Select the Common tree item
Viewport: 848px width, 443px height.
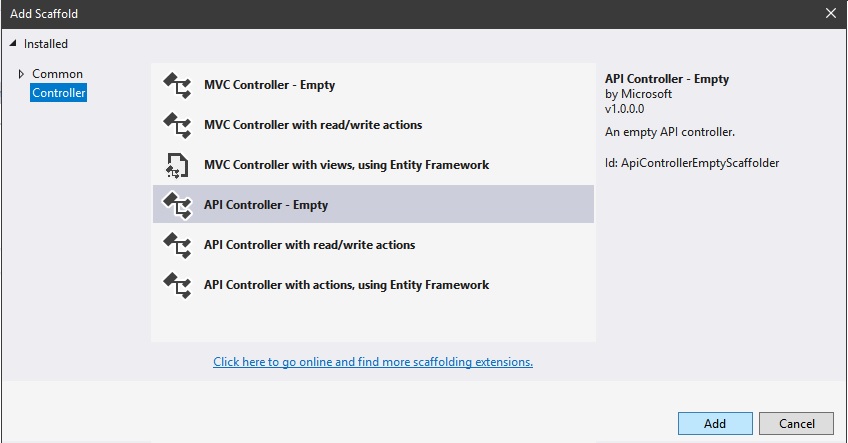click(57, 74)
